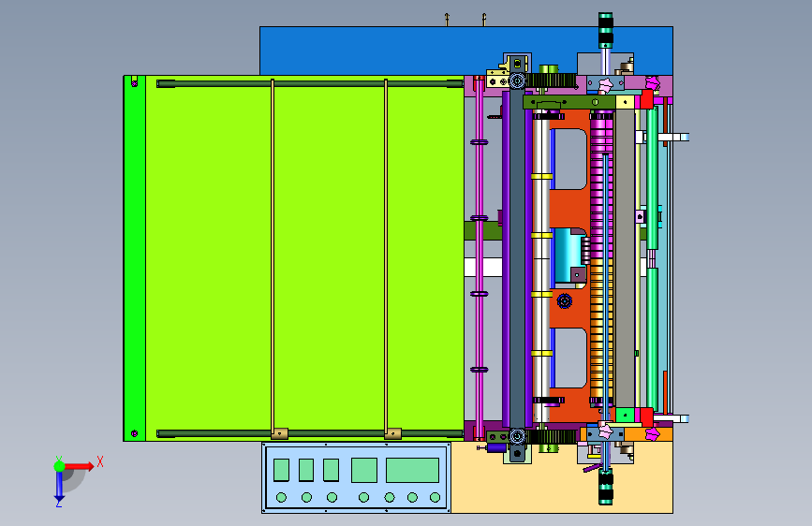Click the blue Z axis arrow of the triad
This screenshot has height=526, width=812.
[x=59, y=487]
